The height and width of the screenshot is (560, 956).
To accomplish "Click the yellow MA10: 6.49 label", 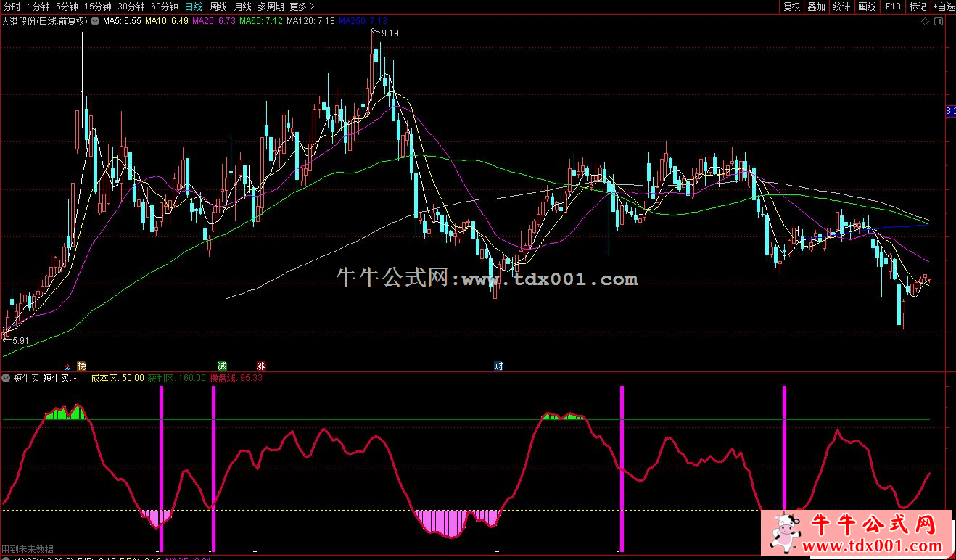I will pyautogui.click(x=167, y=22).
